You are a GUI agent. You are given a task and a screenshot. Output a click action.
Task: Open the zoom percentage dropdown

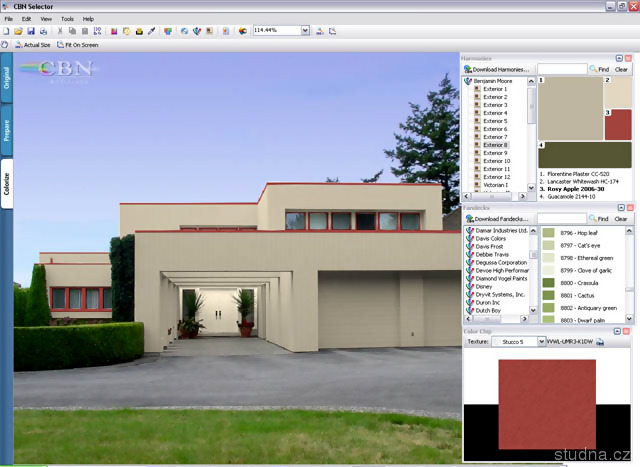(305, 31)
